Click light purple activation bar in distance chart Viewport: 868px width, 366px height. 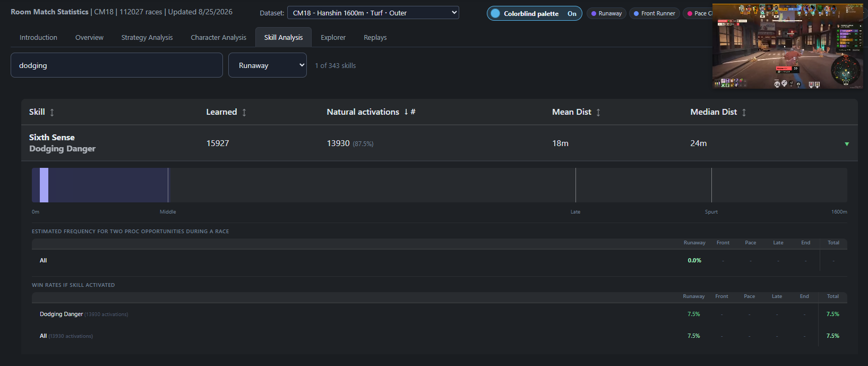click(44, 185)
